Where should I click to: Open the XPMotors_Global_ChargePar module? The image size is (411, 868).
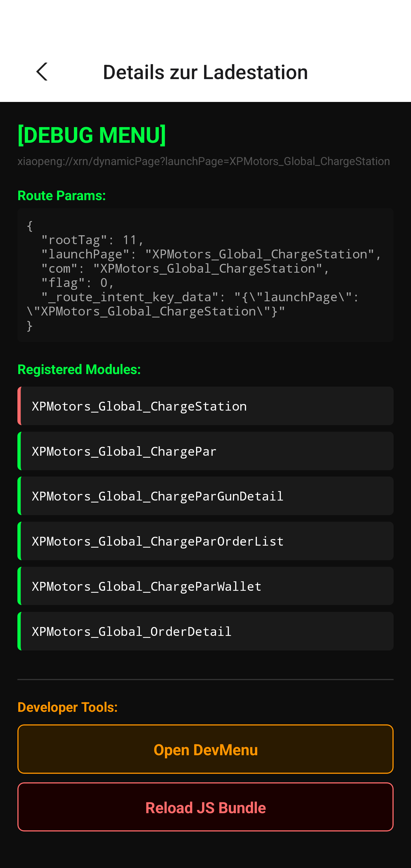(205, 451)
